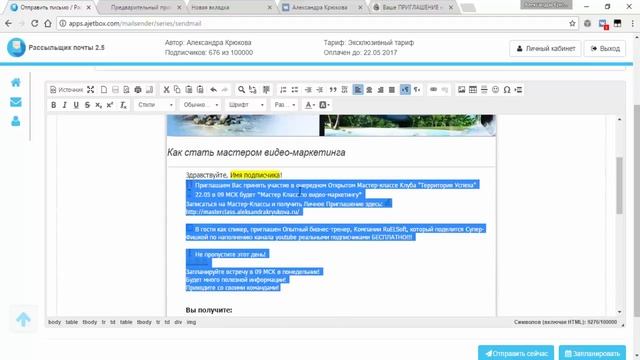
Task: Increase indent of the paragraph
Action: (320, 90)
